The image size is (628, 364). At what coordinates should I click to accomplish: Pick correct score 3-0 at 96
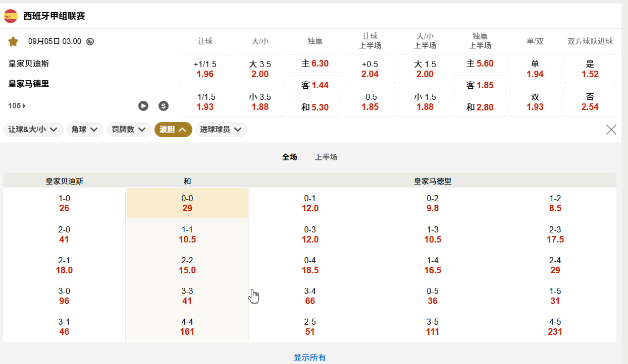(x=64, y=296)
